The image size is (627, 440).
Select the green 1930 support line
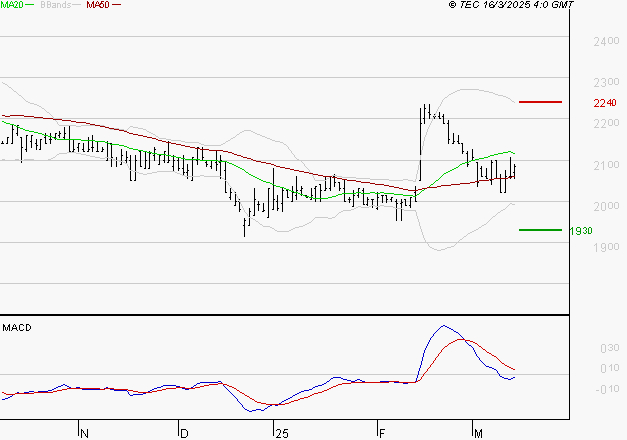tap(541, 230)
